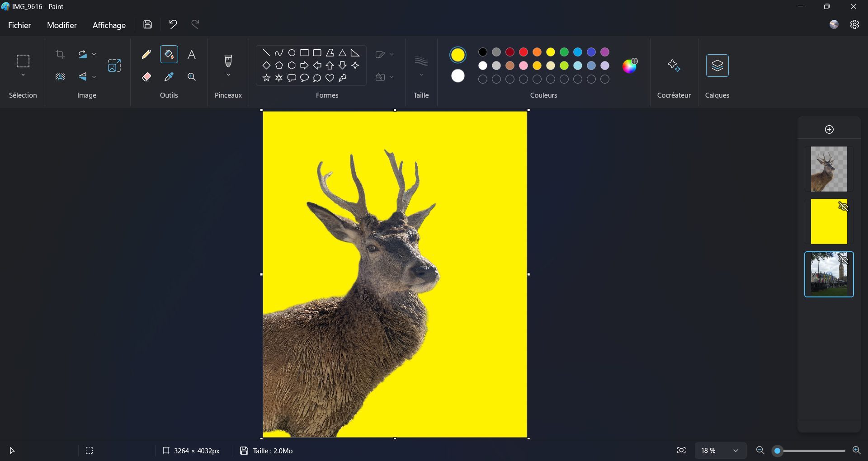Viewport: 868px width, 461px height.
Task: Pick the Color picker eyedropper tool
Action: 169,77
